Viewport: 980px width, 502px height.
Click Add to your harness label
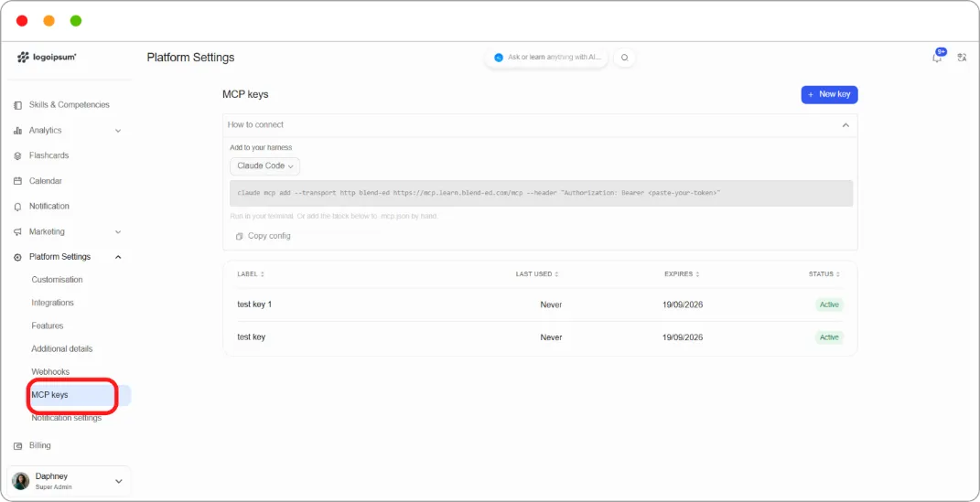[x=261, y=148]
